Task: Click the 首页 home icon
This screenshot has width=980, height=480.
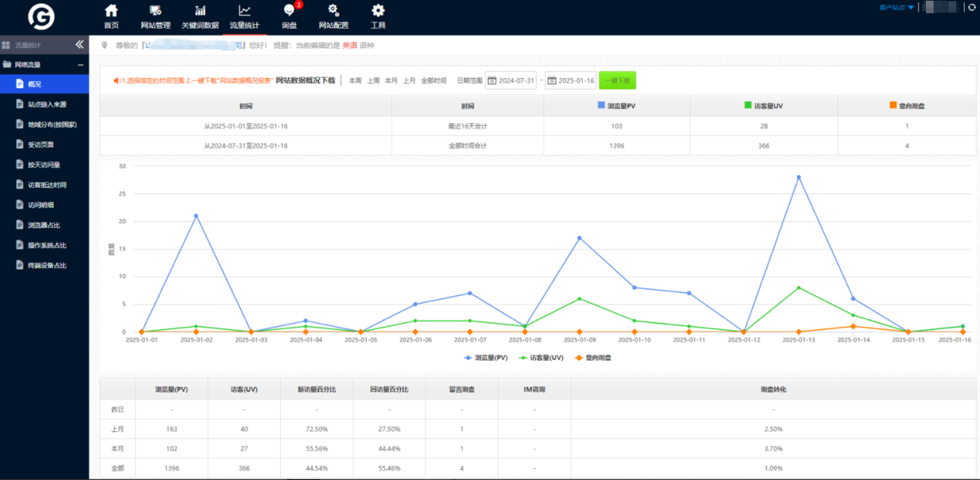Action: pyautogui.click(x=111, y=11)
